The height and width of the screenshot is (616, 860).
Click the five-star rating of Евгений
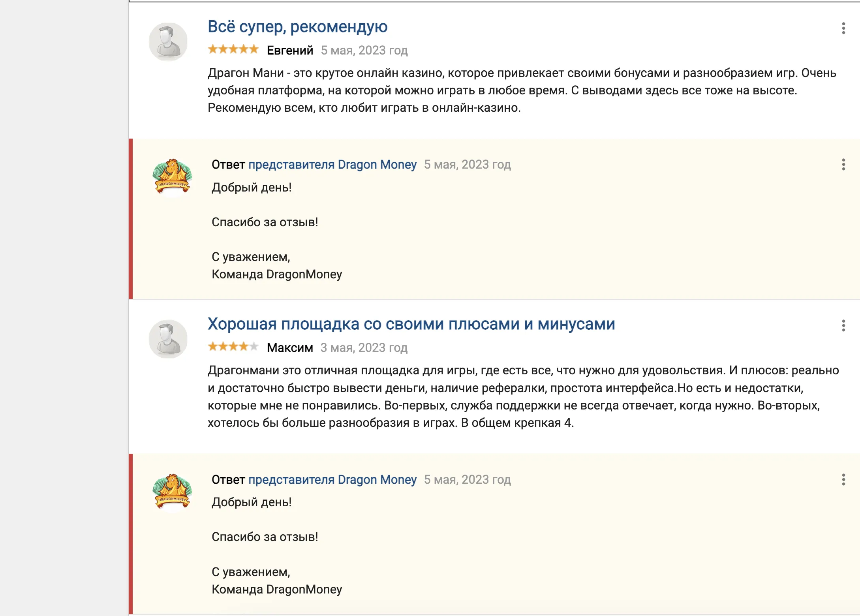point(233,49)
